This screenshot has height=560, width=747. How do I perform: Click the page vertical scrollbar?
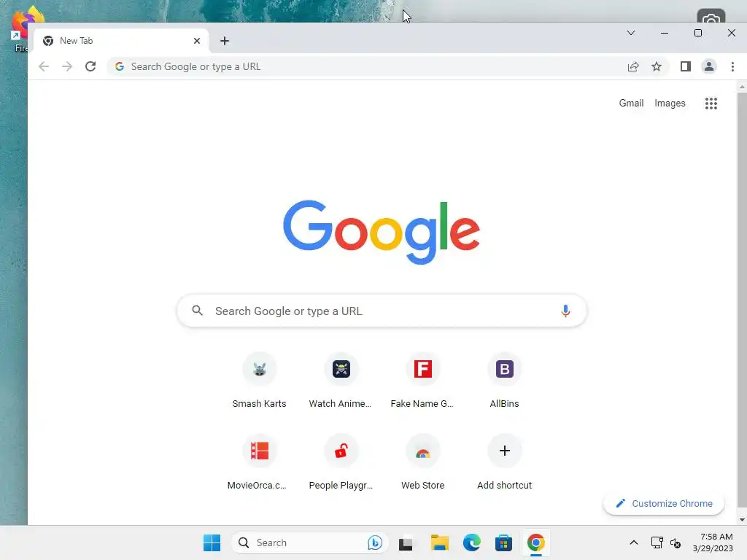742,300
